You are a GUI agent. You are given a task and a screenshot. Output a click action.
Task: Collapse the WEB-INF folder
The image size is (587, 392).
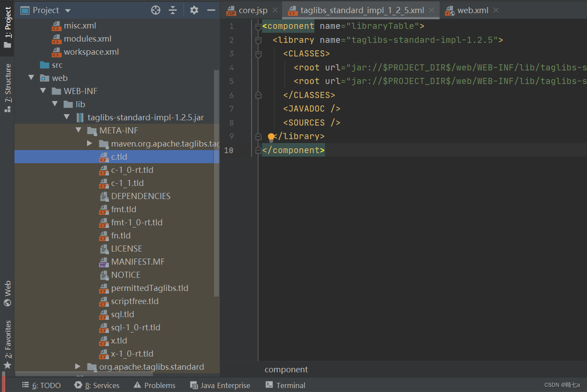(43, 91)
